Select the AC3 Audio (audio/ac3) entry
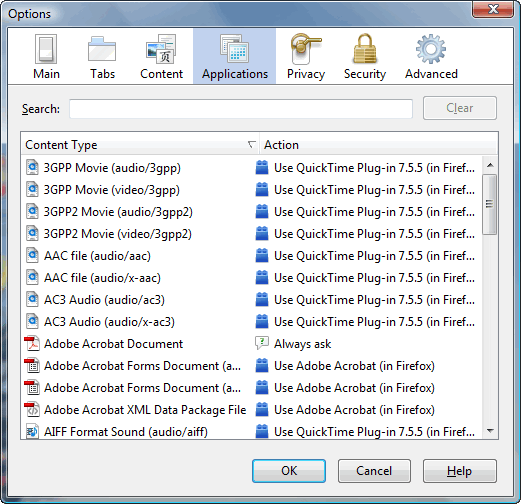Image resolution: width=521 pixels, height=504 pixels. point(104,300)
